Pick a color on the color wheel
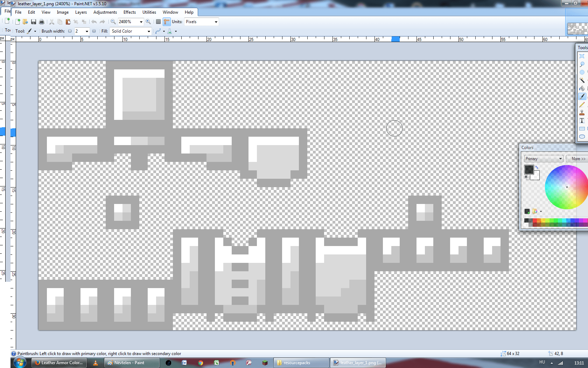Screen dimensions: 588x368 (566, 187)
